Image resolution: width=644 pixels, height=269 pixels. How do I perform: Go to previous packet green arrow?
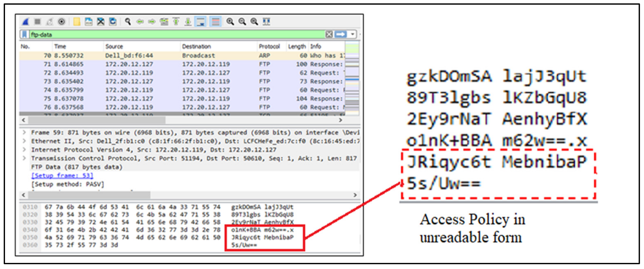(x=140, y=22)
